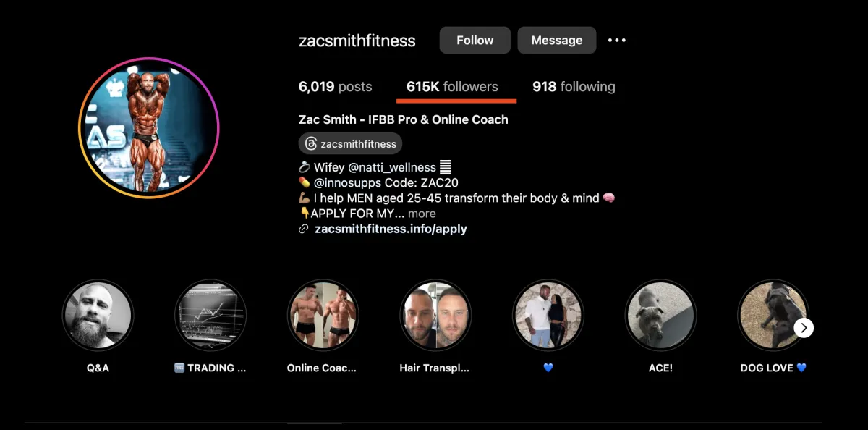Visit the zacsmithfitness.info/apply link
The image size is (868, 430).
(x=391, y=229)
